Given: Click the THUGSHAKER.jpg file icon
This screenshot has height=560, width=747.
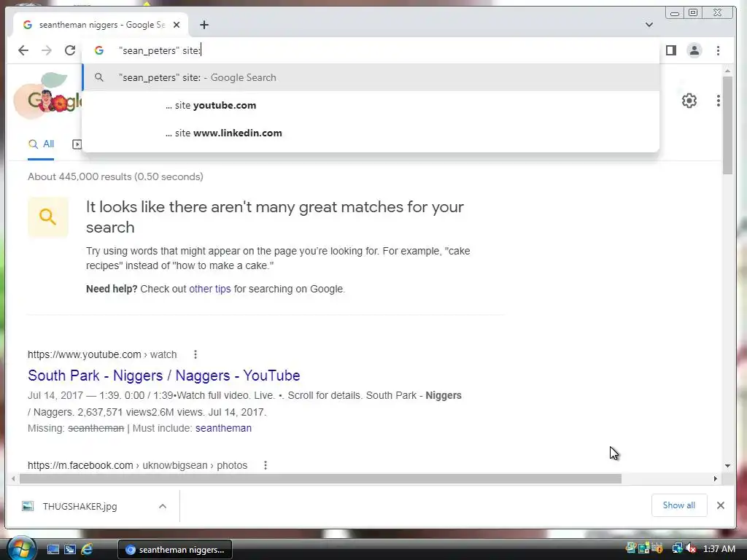Looking at the screenshot, I should [28, 506].
